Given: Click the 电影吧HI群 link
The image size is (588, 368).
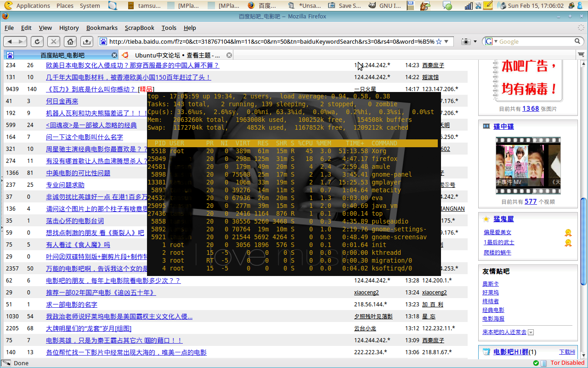Looking at the screenshot, I should [510, 352].
